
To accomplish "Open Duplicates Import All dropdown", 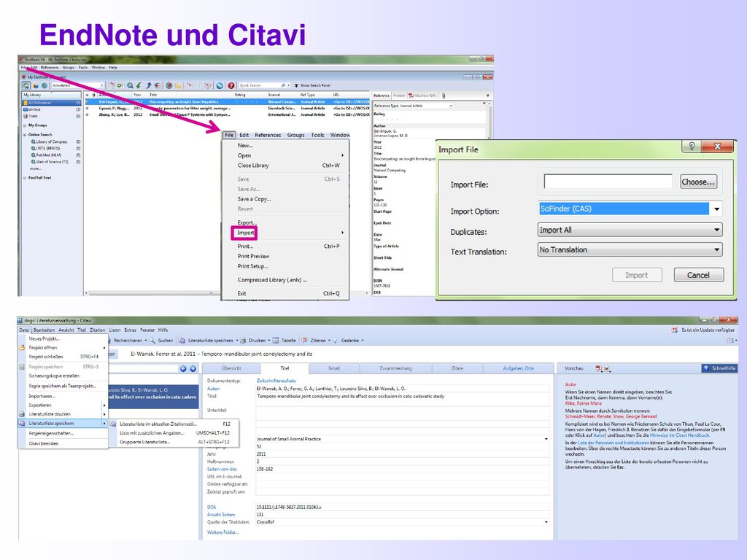I will click(x=716, y=230).
